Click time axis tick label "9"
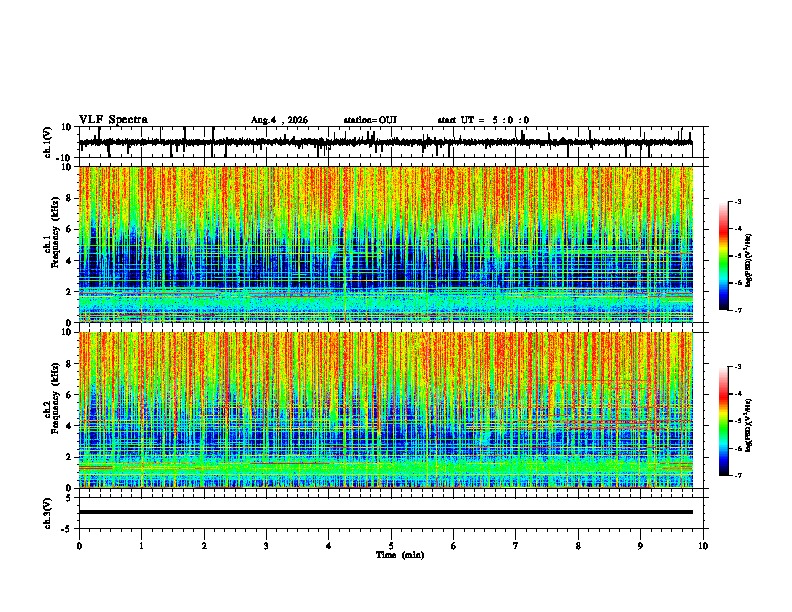 [640, 546]
